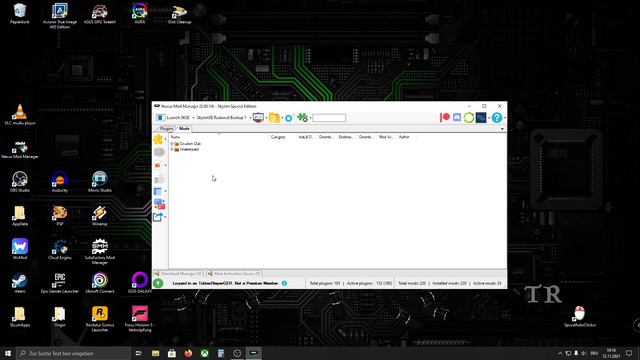Click the blue gear settings icon
Viewport: 640px width, 360px height.
point(289,118)
